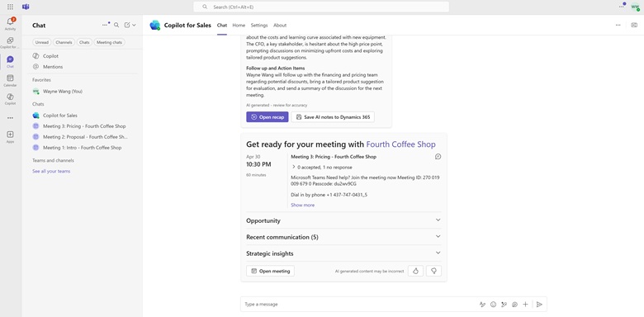Screen dimensions: 644x317
Task: Search within the chat list
Action: [116, 25]
